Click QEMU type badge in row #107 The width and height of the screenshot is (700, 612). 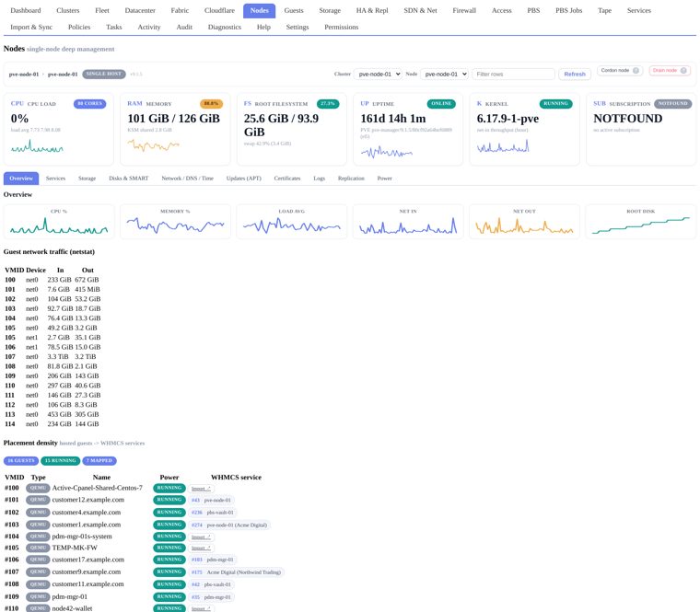tap(38, 572)
